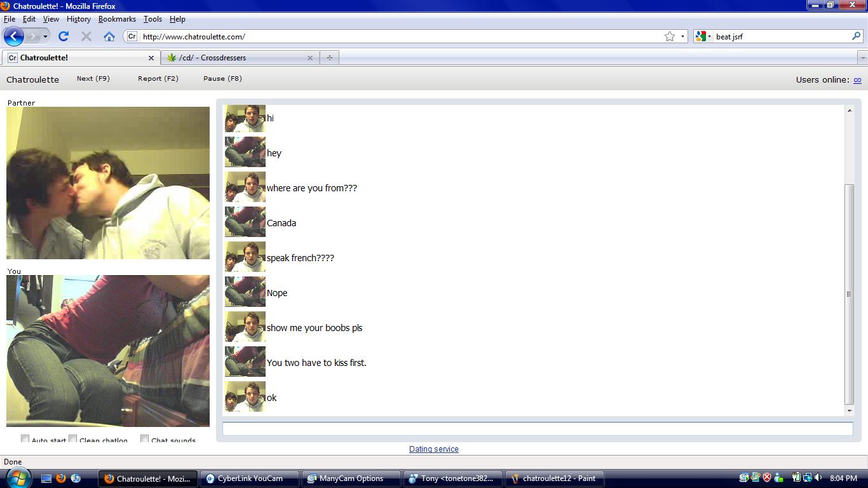Click the power battery tray icon
Viewport: 868px width, 488px height.
(x=796, y=478)
